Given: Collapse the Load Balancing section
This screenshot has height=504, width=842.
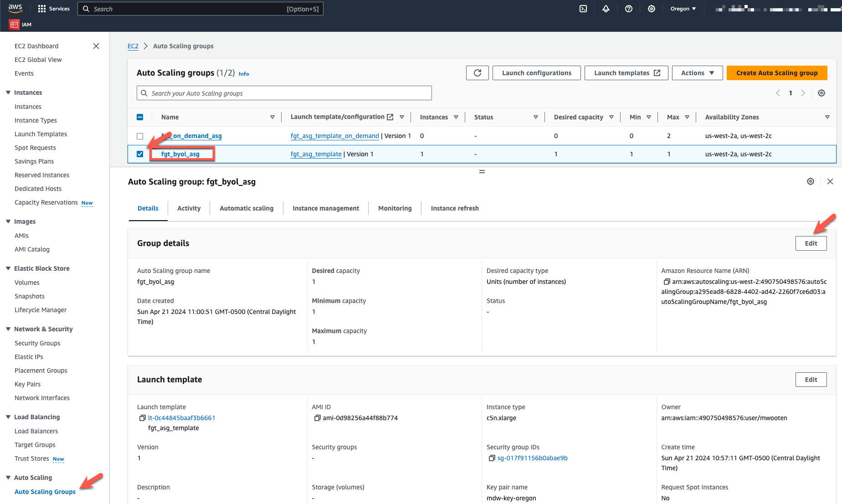Looking at the screenshot, I should click(x=8, y=417).
